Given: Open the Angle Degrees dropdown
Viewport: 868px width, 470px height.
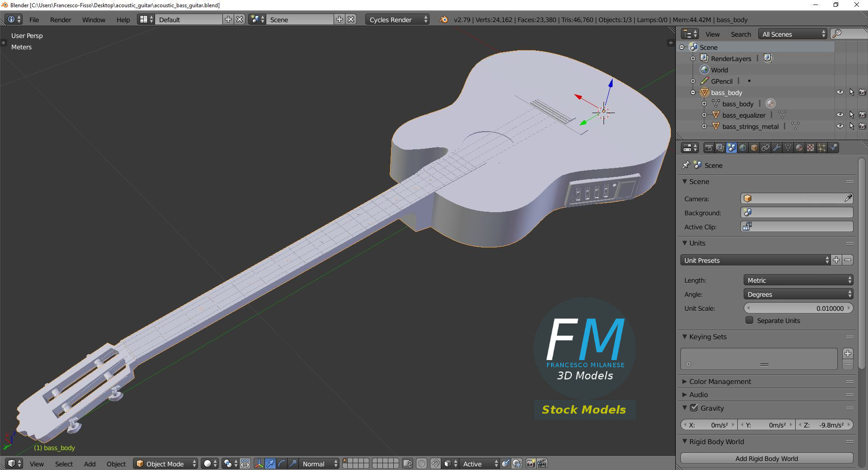Looking at the screenshot, I should (798, 294).
